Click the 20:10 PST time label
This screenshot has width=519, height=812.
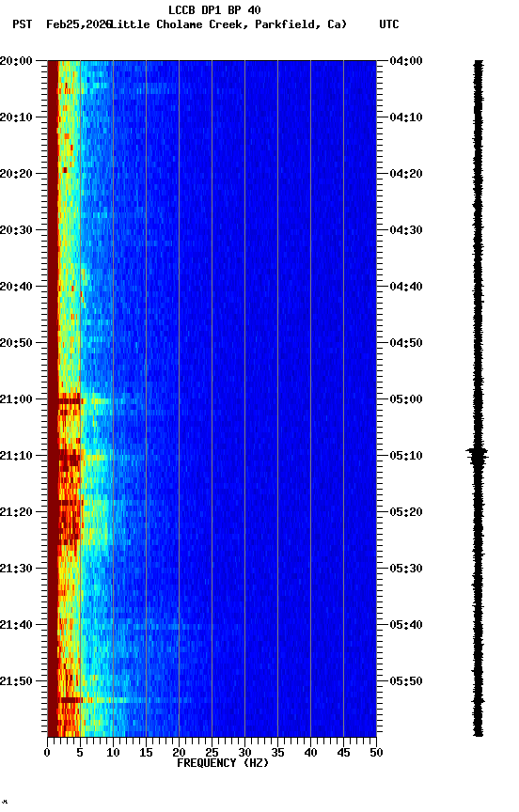pos(16,117)
